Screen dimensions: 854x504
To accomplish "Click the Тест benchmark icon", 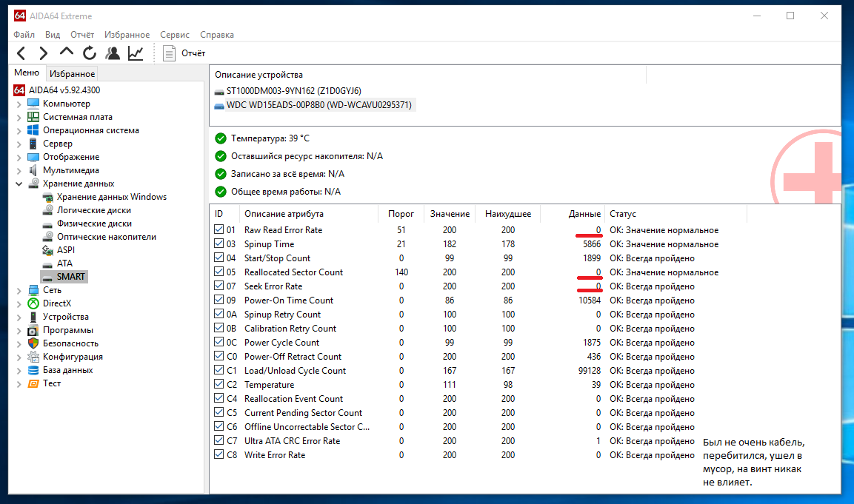I will pyautogui.click(x=33, y=383).
